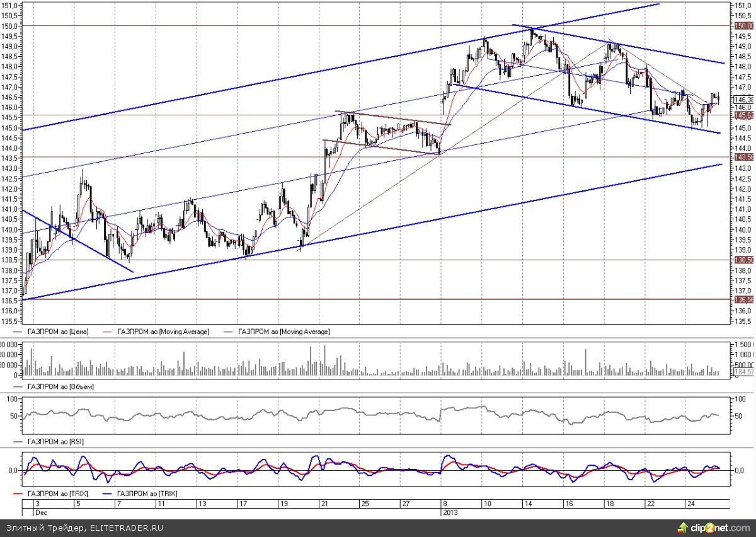Click the red TRIX legend line marker
756x537 pixels.
pos(18,494)
